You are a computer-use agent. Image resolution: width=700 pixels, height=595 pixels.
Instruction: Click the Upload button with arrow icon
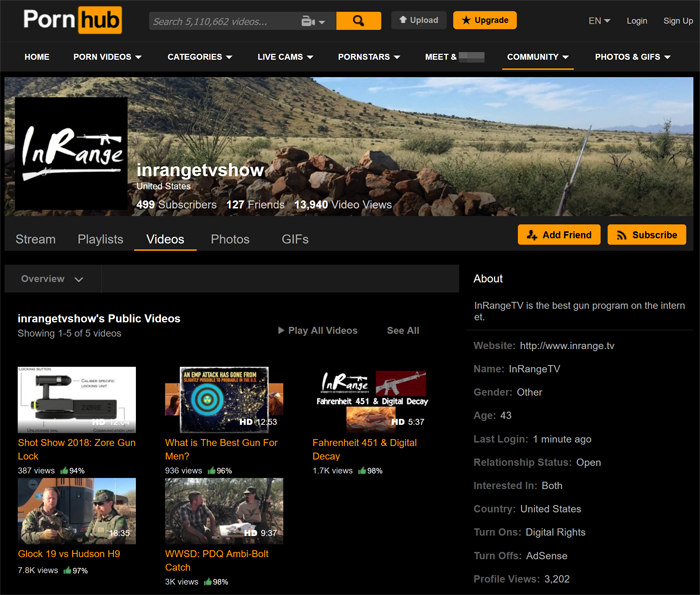click(x=419, y=20)
